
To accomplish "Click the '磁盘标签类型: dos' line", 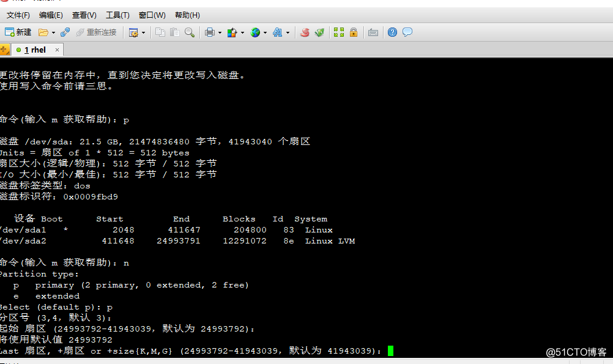I will coord(45,186).
